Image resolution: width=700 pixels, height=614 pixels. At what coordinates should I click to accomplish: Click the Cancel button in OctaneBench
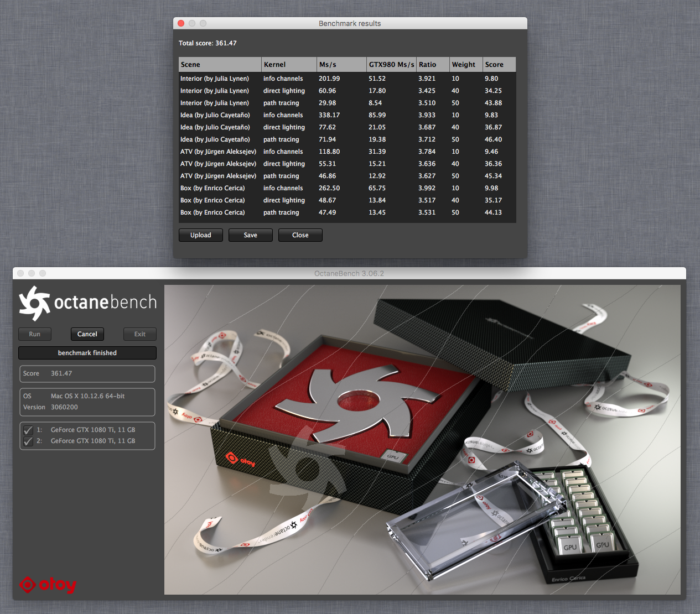click(87, 334)
